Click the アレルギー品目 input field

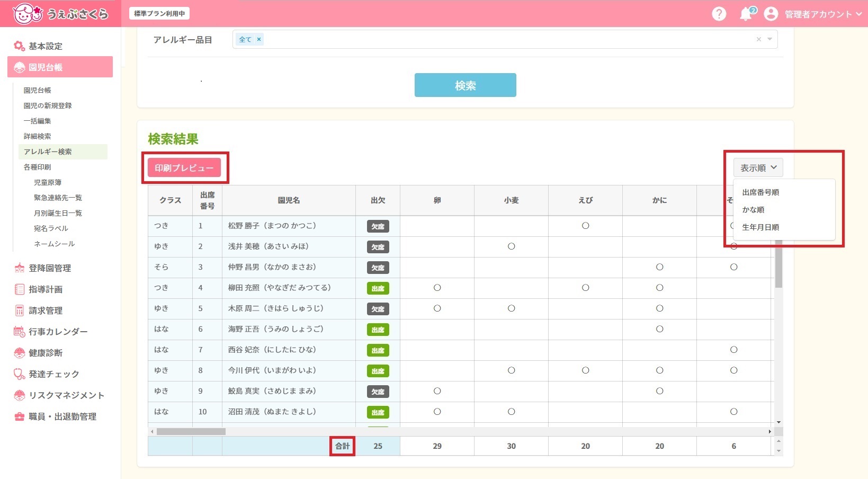[505, 39]
